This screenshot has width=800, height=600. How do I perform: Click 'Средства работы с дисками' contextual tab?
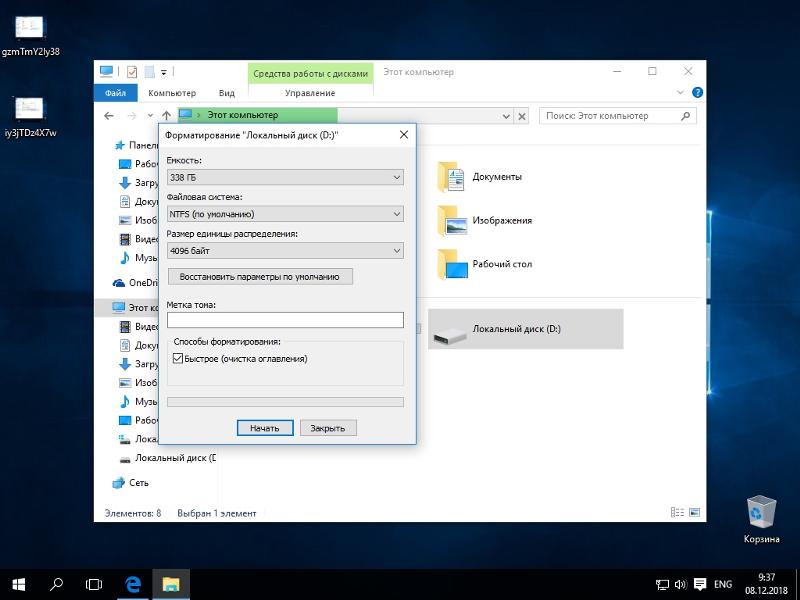[310, 73]
